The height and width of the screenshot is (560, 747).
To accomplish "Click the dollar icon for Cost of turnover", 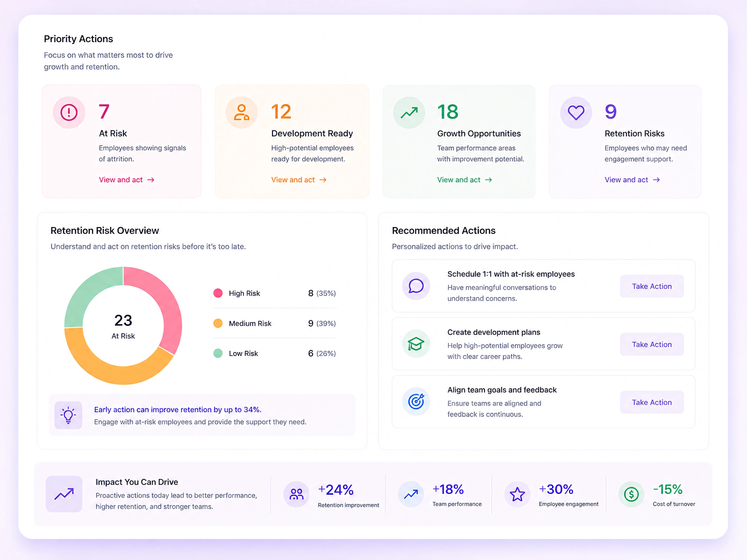I will tap(631, 494).
